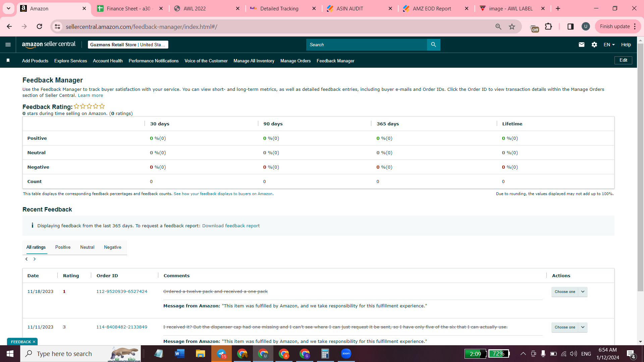Open the Chrome Finish update menu
The height and width of the screenshot is (362, 644).
pos(618,26)
